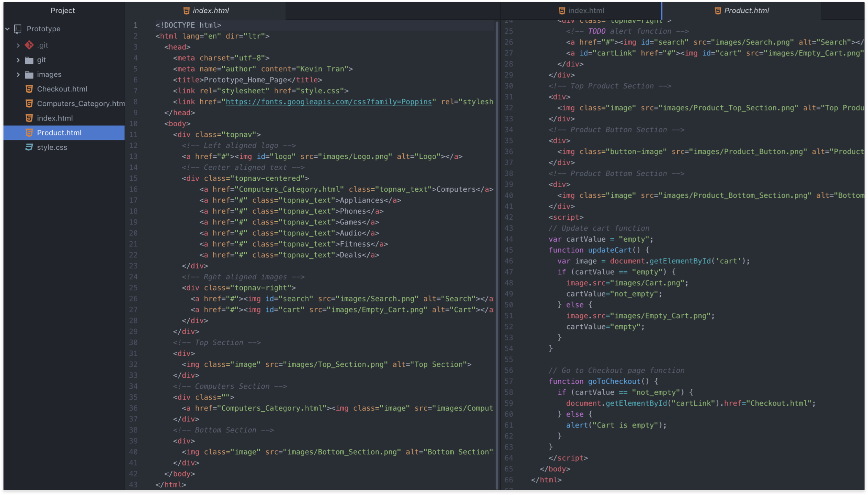This screenshot has height=495, width=868.
Task: Click the index.html HTML5 icon in tree
Action: point(29,118)
